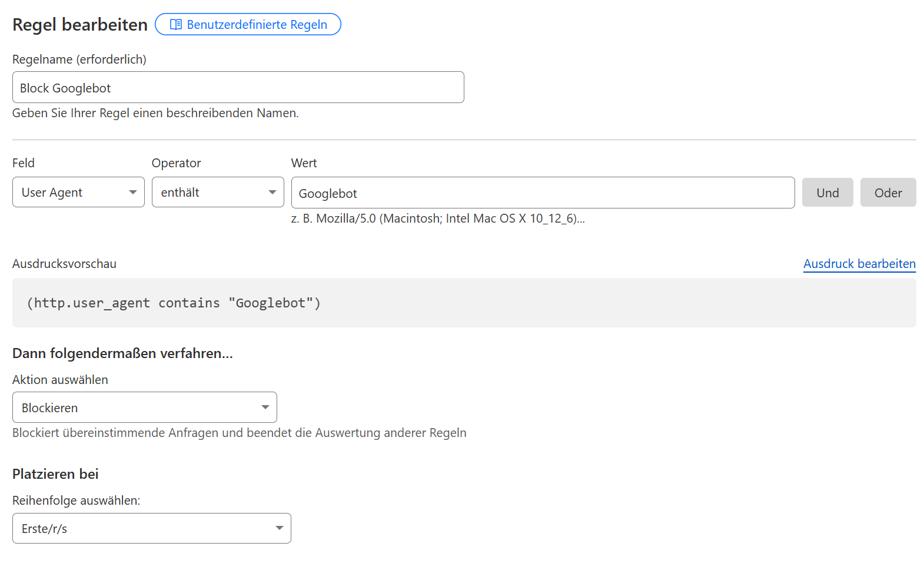Image resolution: width=924 pixels, height=563 pixels.
Task: Follow the Ausdruck bearbeiten link
Action: 859,264
